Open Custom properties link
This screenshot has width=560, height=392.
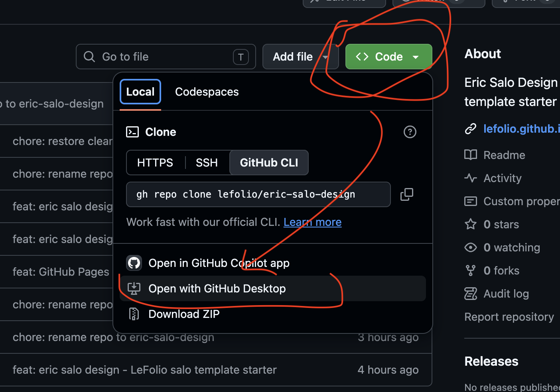pos(522,201)
